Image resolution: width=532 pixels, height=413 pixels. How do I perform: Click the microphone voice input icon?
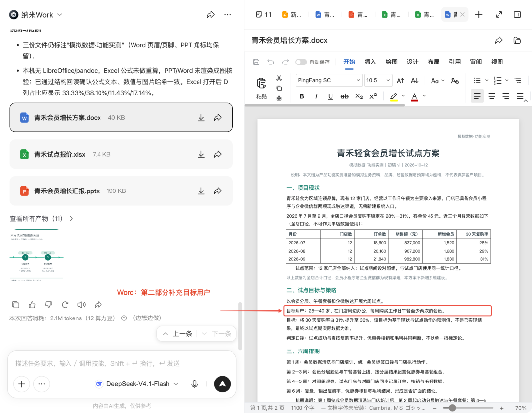tap(195, 384)
